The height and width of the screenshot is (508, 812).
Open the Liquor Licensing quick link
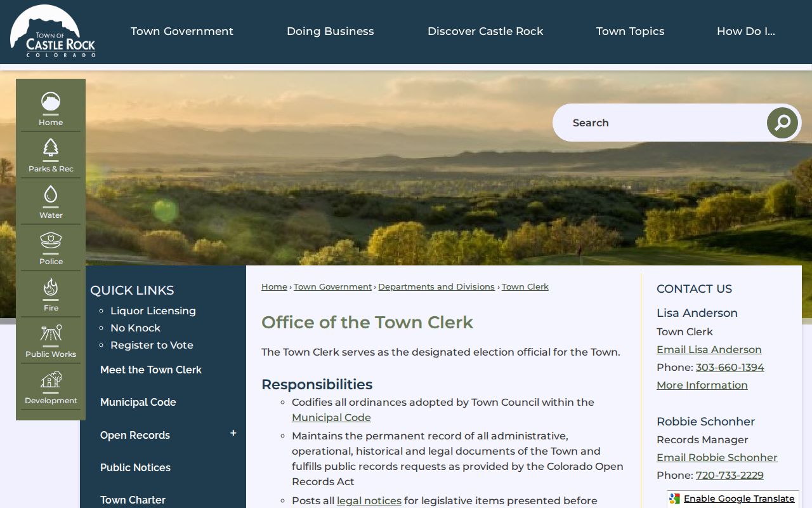tap(153, 311)
